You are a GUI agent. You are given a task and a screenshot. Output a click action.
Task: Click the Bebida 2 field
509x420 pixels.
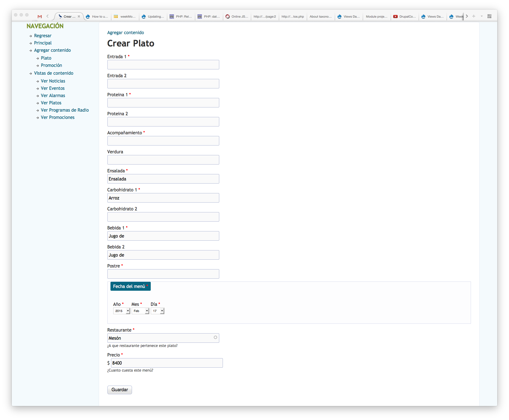click(x=163, y=255)
